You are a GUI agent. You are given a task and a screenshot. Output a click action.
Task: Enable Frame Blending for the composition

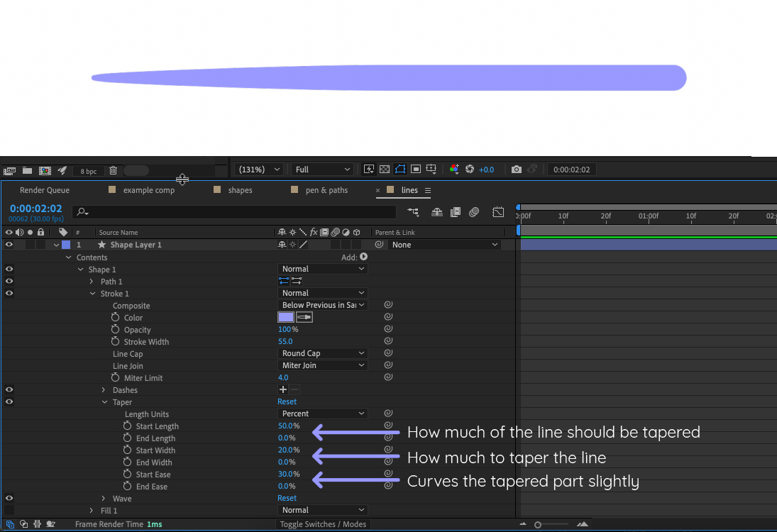pos(455,213)
